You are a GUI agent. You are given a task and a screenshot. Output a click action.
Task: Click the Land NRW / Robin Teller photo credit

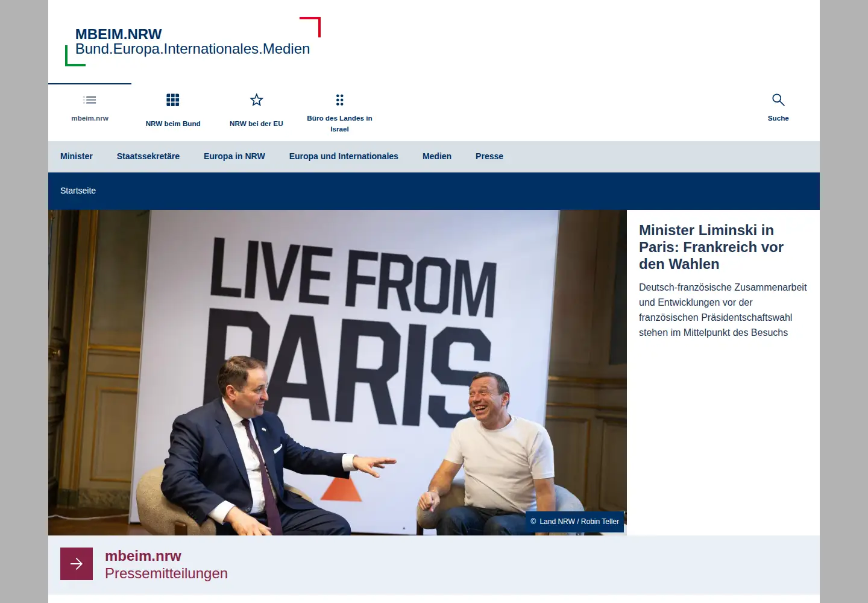[574, 522]
